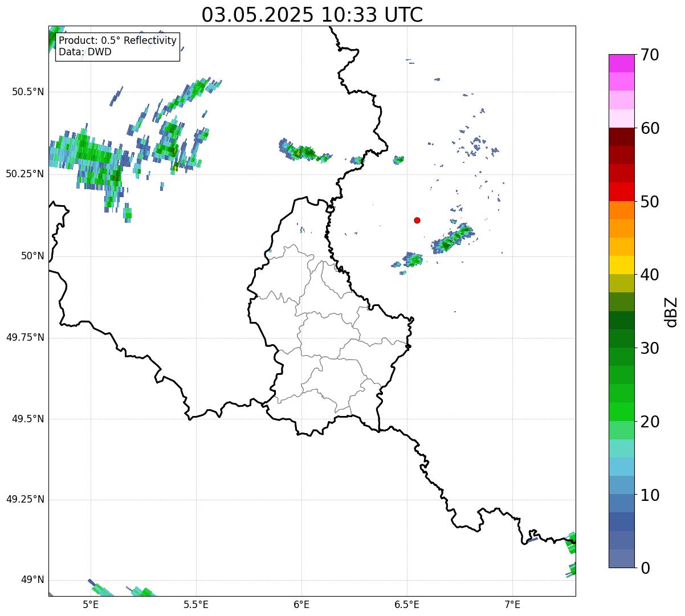Click the '6°E' longitude label
The width and height of the screenshot is (685, 616).
(301, 605)
